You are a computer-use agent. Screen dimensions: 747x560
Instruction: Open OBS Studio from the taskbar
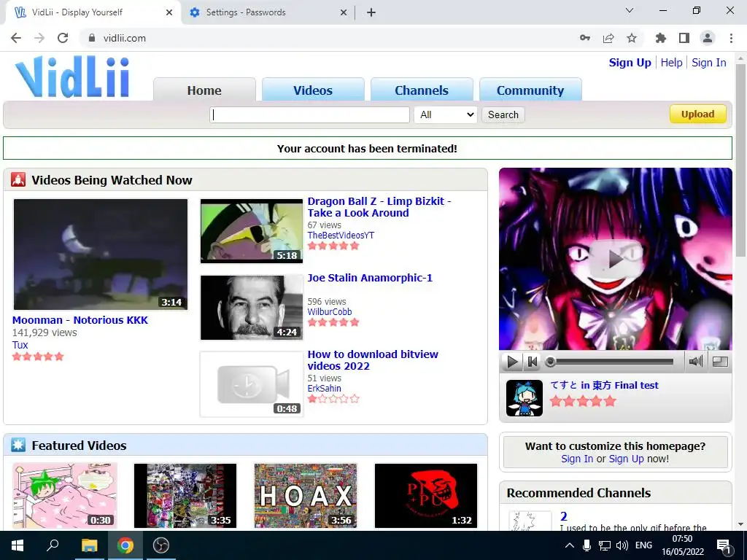pyautogui.click(x=161, y=545)
